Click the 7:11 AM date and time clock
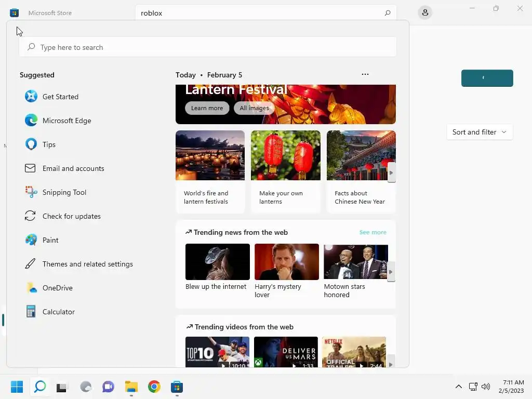The width and height of the screenshot is (532, 399). (511, 387)
